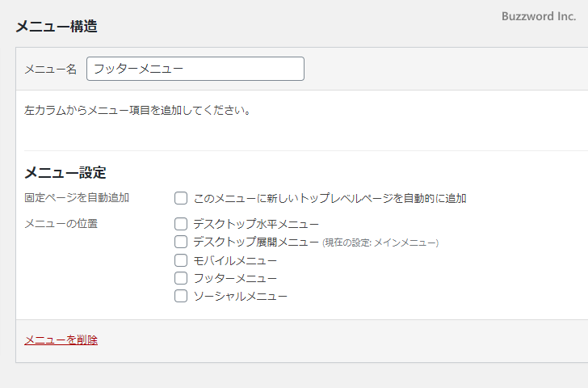Check the デスクトップ水平メニュー location checkbox

click(x=181, y=224)
